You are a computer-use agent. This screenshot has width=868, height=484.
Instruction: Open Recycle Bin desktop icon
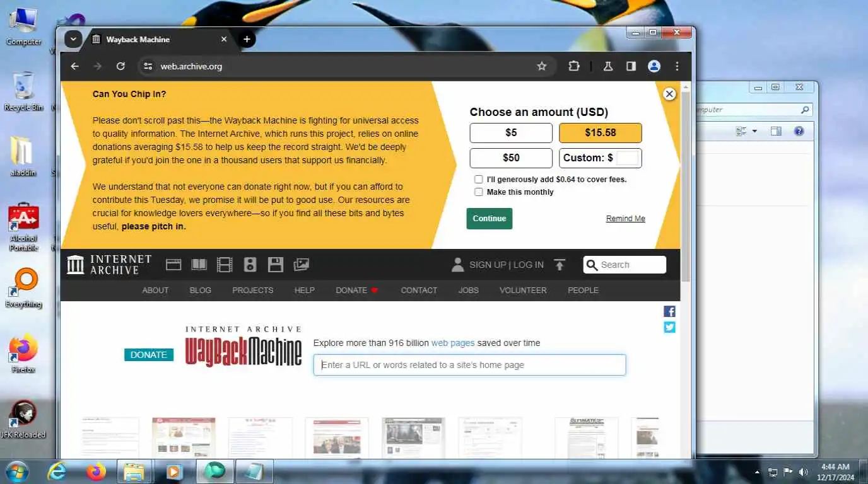[23, 91]
